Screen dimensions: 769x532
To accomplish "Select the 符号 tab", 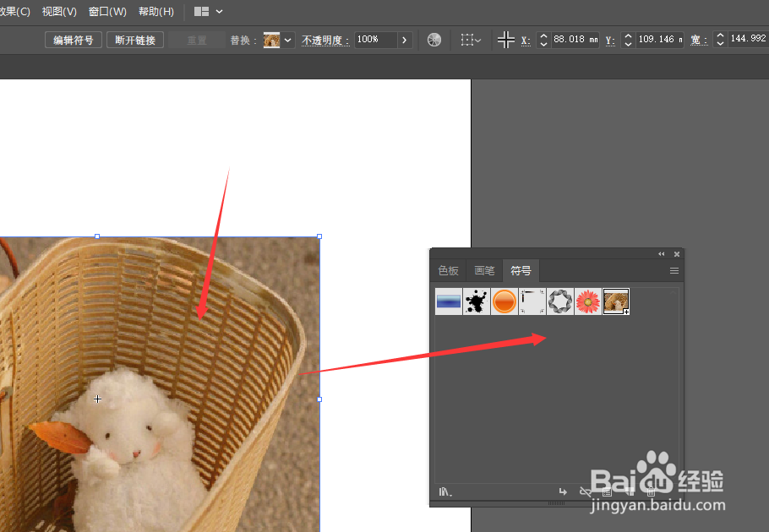I will (x=521, y=270).
